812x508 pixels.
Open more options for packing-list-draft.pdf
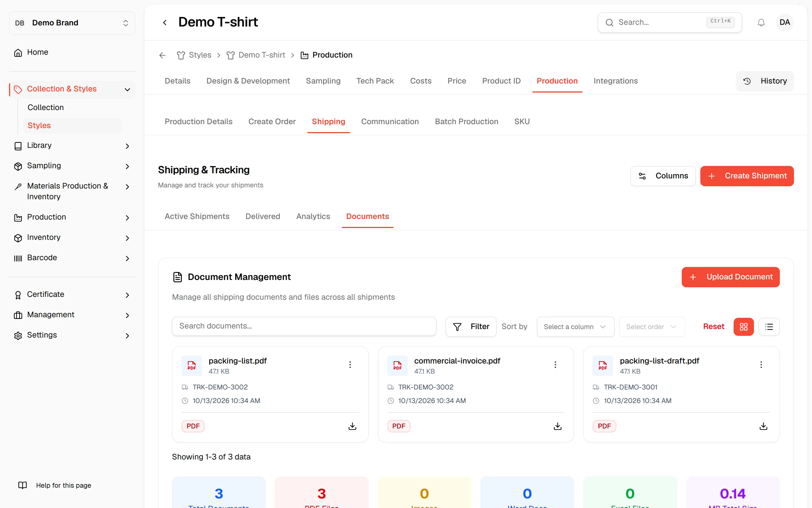tap(761, 365)
